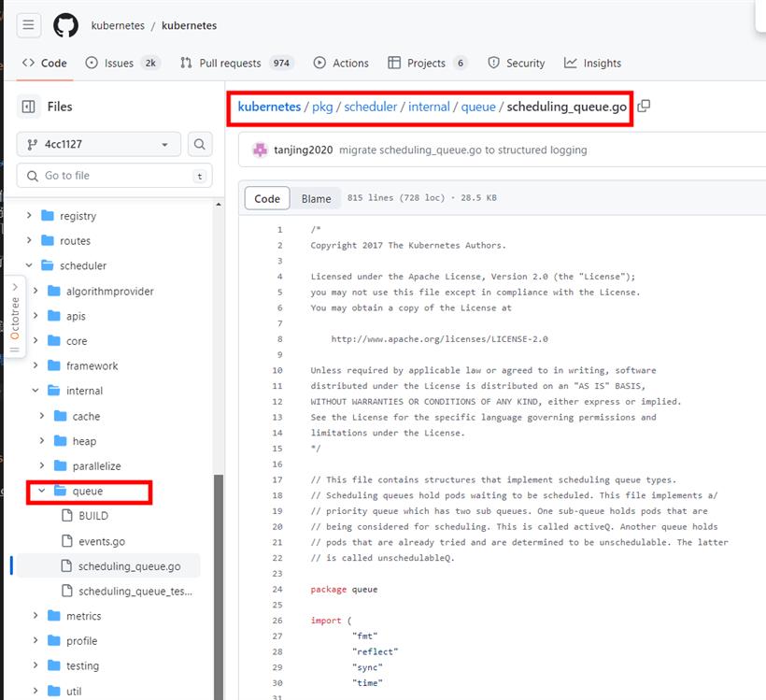The height and width of the screenshot is (700, 766).
Task: Click the branch icon in 4cc1127 selector
Action: [x=33, y=144]
